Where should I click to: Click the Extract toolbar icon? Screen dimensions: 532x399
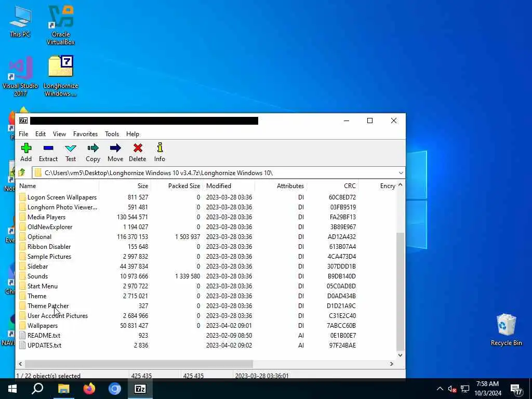click(x=48, y=148)
